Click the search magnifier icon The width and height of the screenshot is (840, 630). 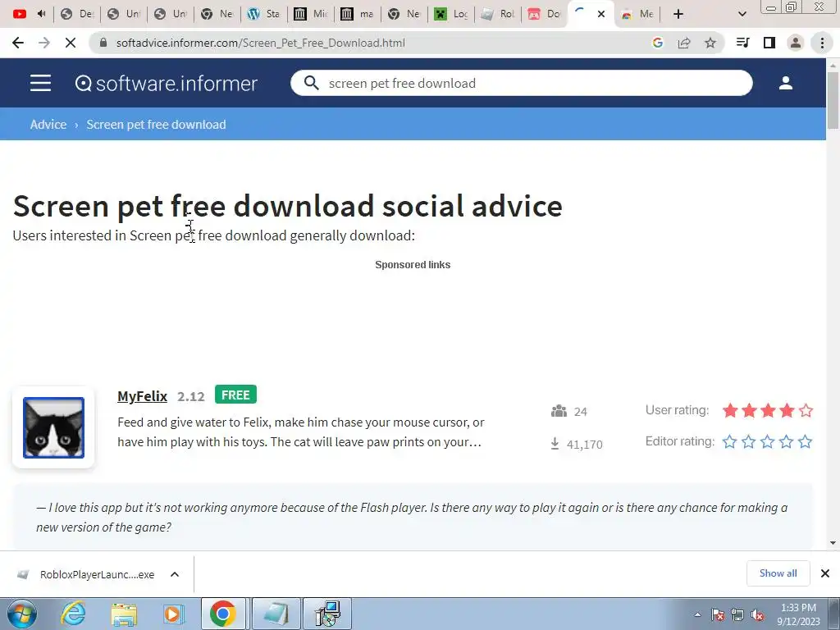click(311, 83)
